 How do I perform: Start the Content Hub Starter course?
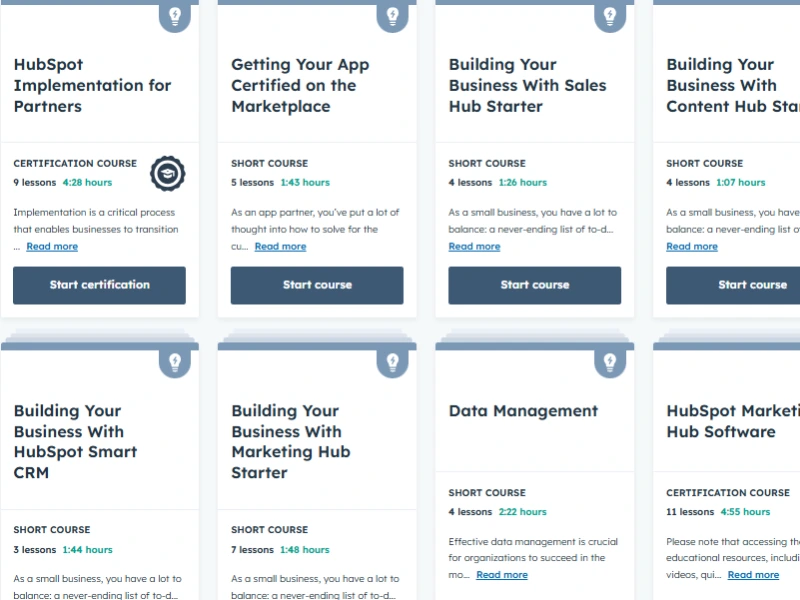[733, 285]
